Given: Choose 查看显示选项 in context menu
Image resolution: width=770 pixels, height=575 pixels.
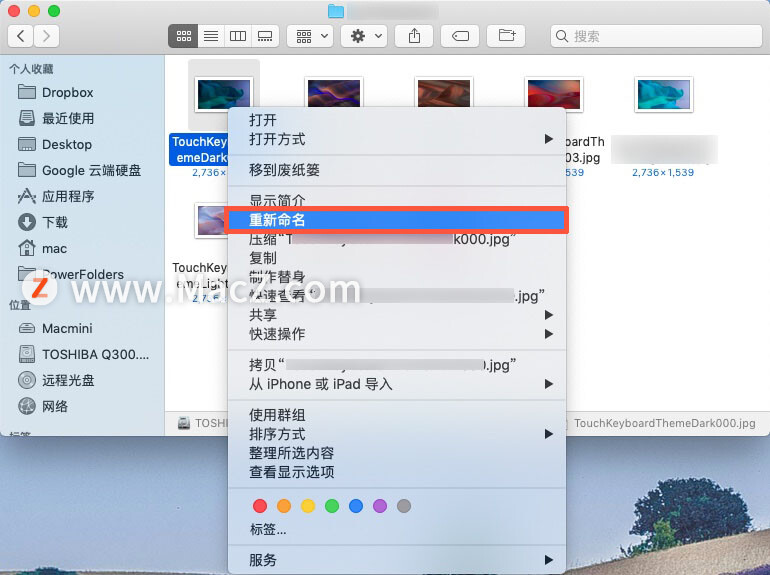Looking at the screenshot, I should (397, 472).
